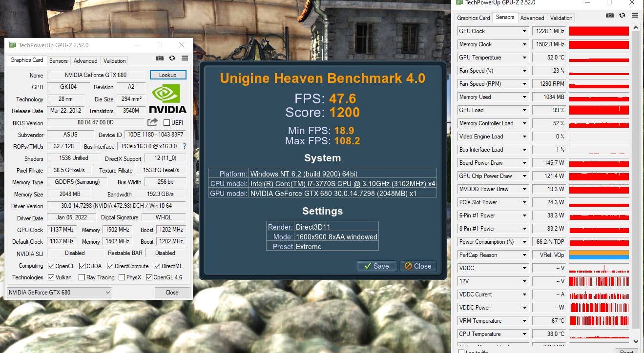
Task: Toggle the DirectML checkbox
Action: pos(157,266)
